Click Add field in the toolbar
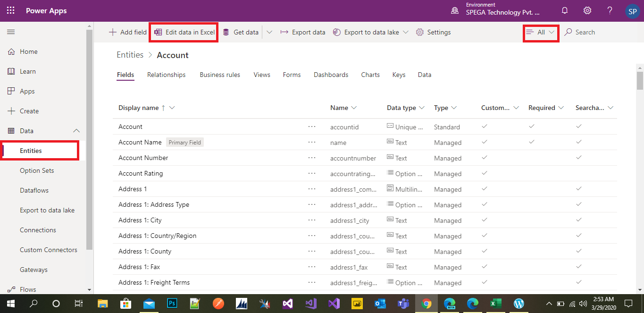Screen dimensions: 644x313 [x=128, y=33]
